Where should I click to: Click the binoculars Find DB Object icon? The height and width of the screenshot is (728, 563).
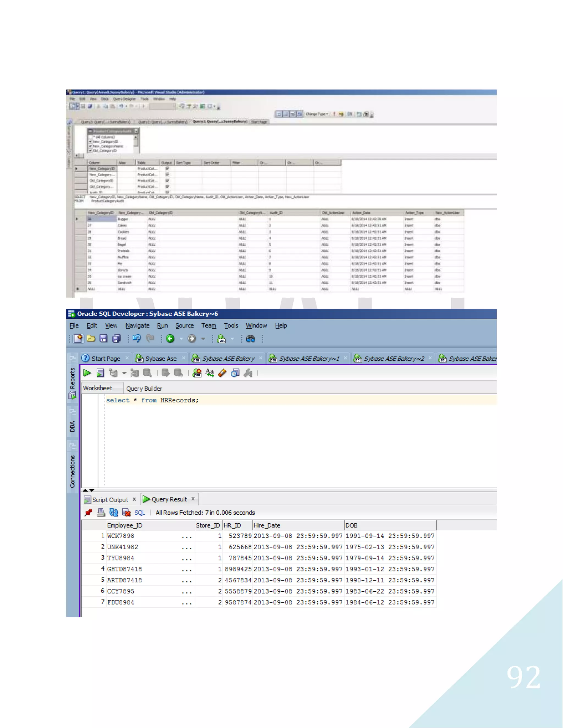(x=250, y=339)
